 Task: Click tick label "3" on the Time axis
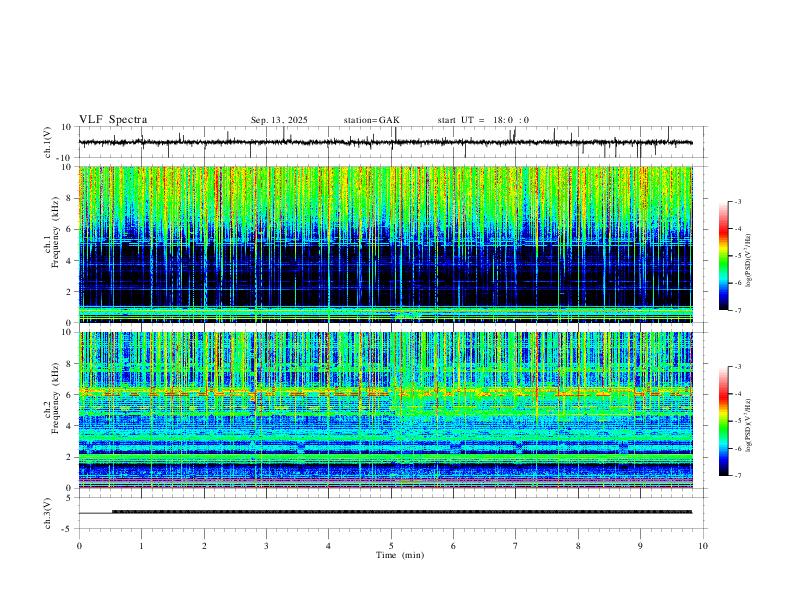[266, 546]
